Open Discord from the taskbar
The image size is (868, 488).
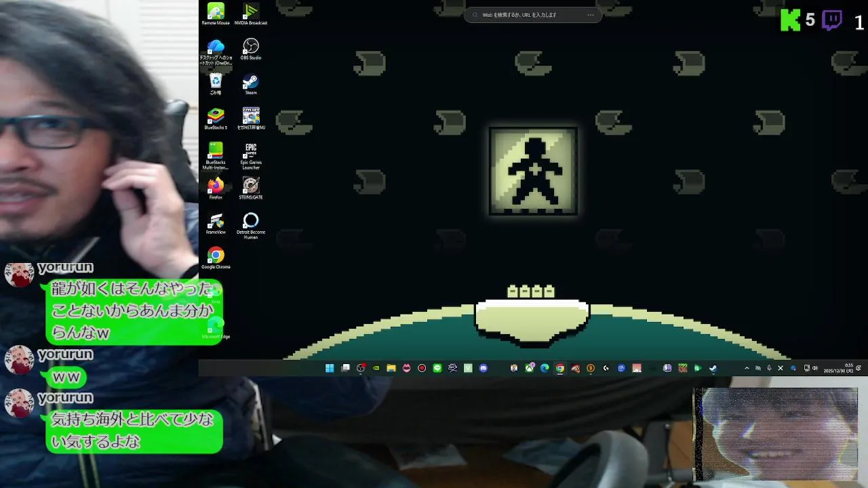(x=483, y=368)
